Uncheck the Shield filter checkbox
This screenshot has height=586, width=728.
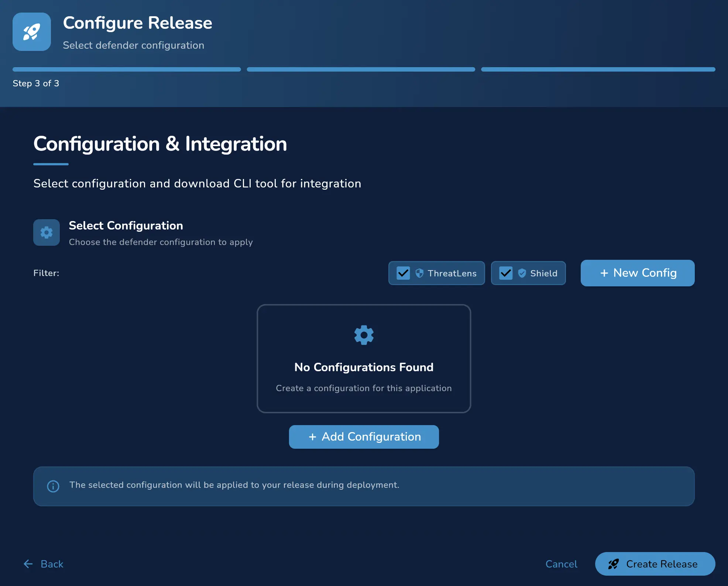tap(506, 273)
